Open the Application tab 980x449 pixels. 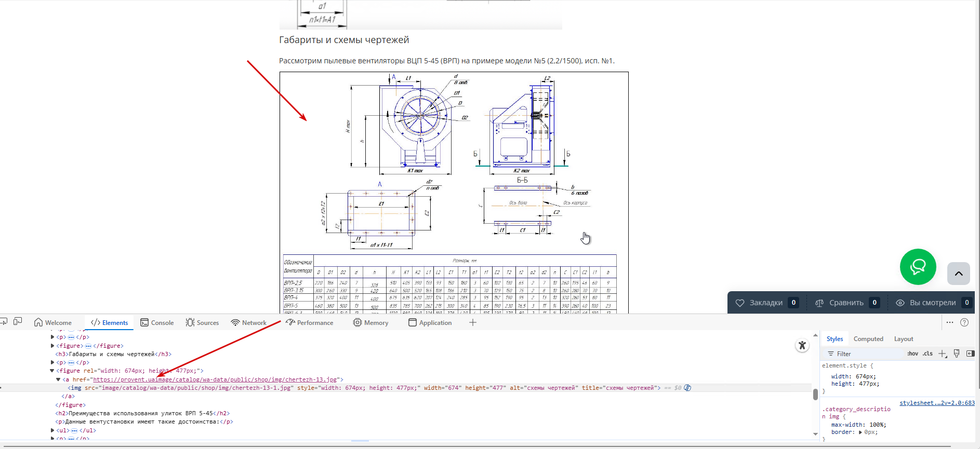(430, 322)
